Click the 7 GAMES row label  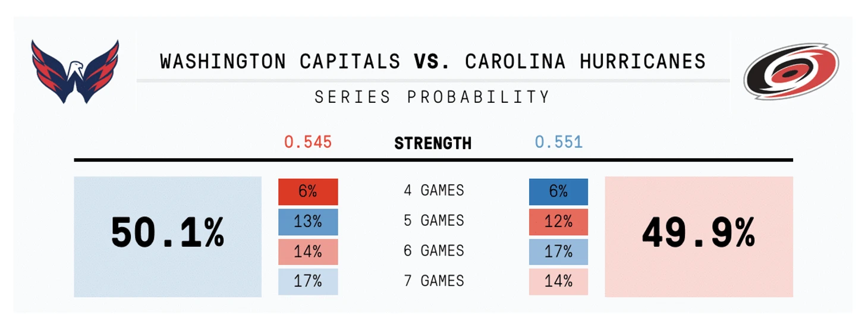click(x=434, y=281)
